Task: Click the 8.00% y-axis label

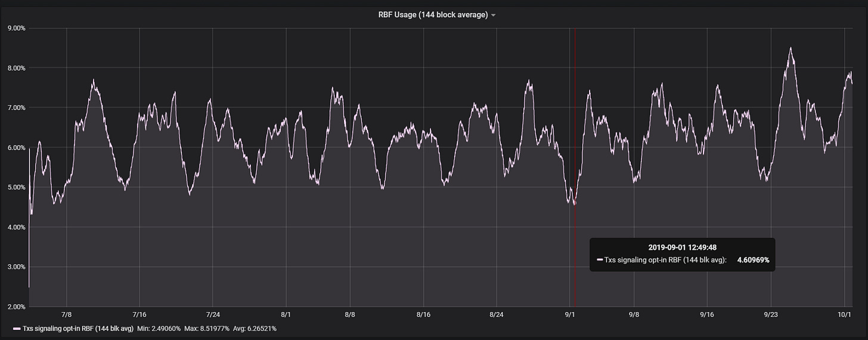Action: click(16, 68)
